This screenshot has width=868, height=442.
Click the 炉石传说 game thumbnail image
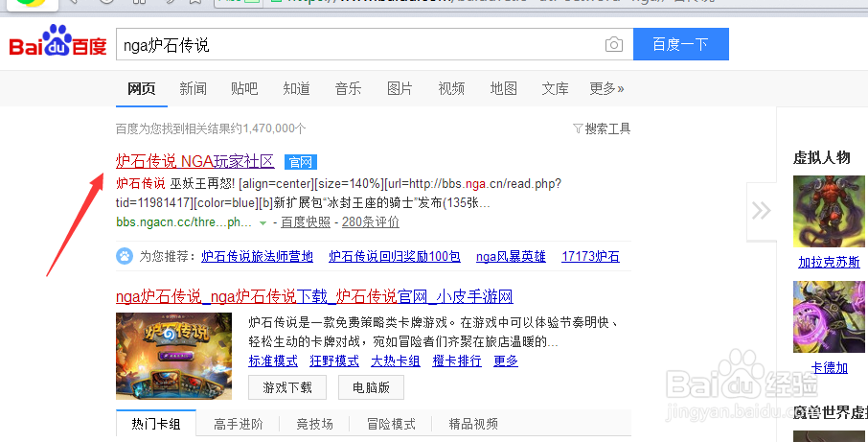pyautogui.click(x=173, y=356)
